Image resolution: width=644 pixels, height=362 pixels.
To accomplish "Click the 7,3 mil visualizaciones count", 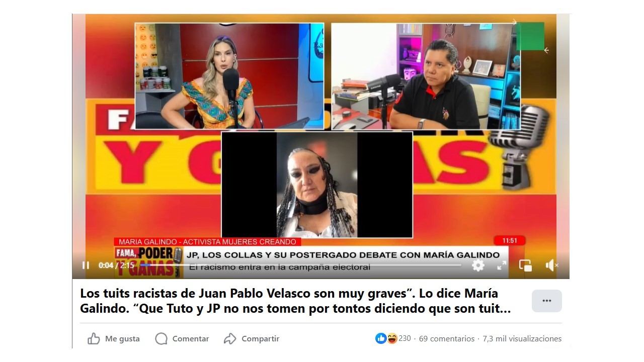I will coord(522,338).
